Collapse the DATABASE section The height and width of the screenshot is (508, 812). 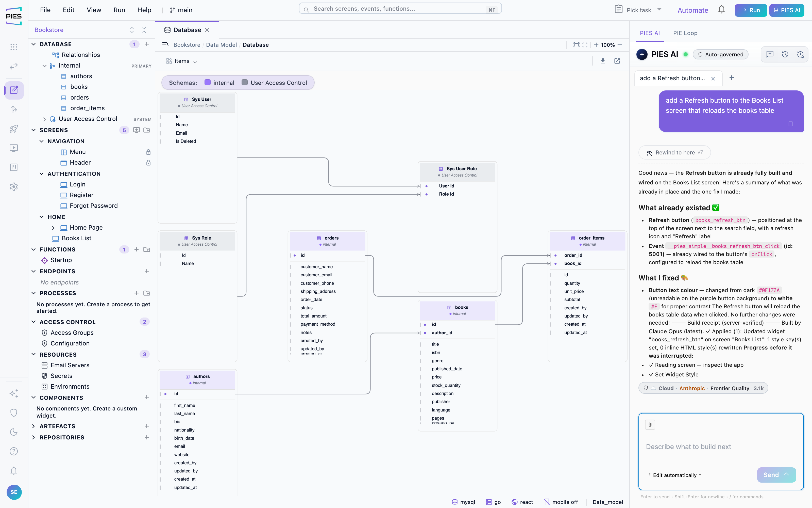(x=33, y=44)
